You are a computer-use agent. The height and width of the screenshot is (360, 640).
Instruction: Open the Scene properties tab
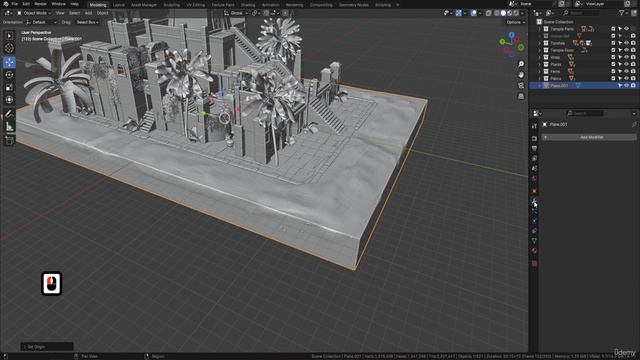[534, 168]
